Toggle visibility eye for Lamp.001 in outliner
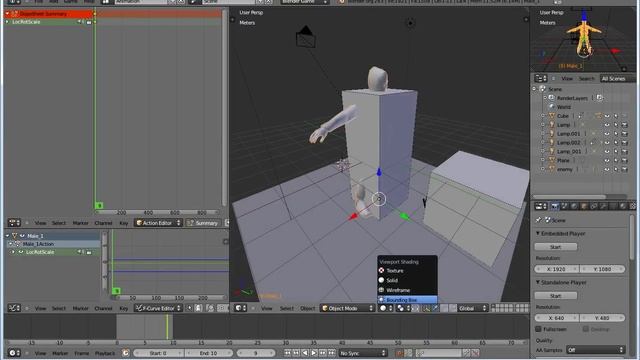 pyautogui.click(x=607, y=134)
